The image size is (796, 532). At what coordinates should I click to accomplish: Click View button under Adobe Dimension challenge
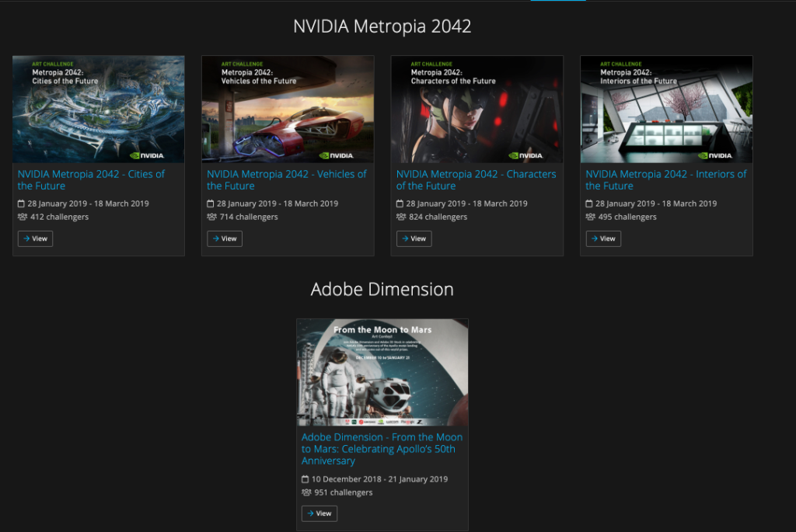click(319, 513)
